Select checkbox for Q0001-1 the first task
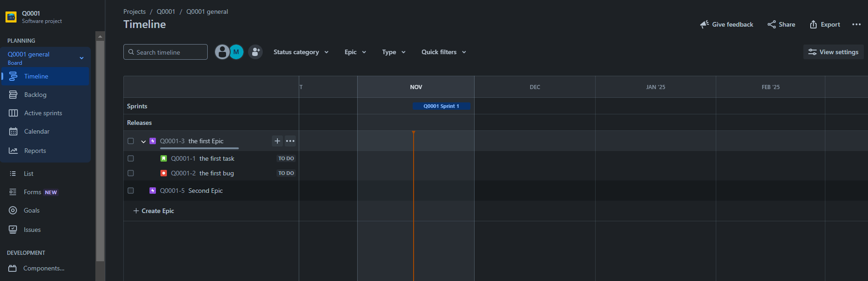This screenshot has width=868, height=281. click(131, 158)
